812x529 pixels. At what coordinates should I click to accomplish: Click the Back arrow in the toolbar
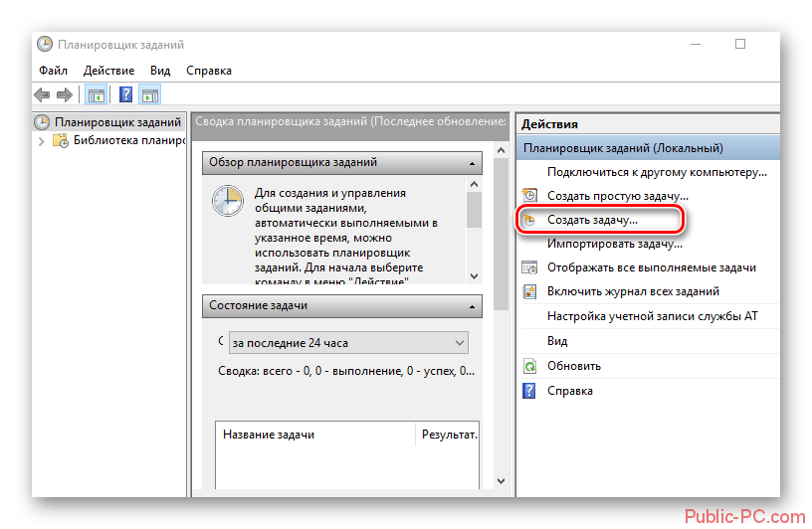(42, 95)
